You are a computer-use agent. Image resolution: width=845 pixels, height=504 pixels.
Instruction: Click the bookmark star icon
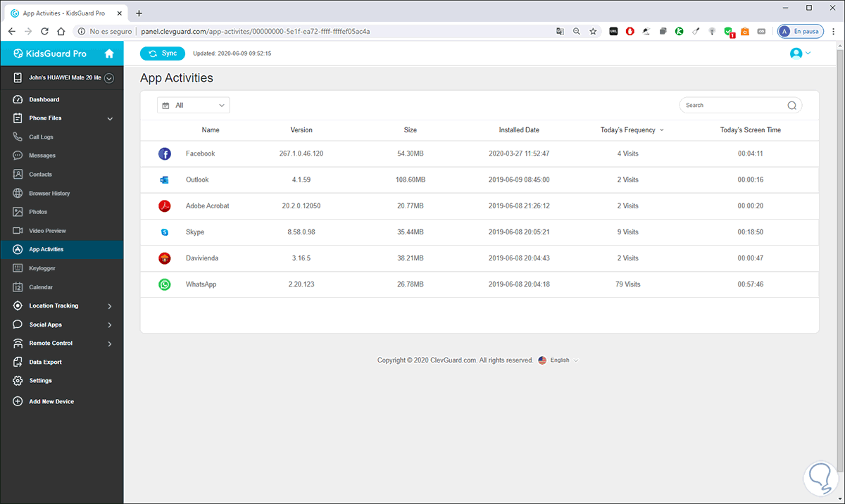point(593,32)
